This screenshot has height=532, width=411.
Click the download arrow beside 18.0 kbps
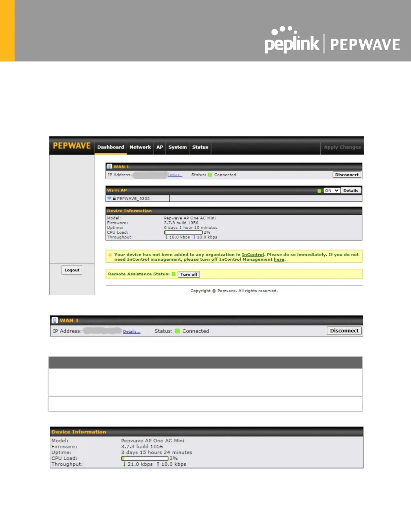coord(167,237)
